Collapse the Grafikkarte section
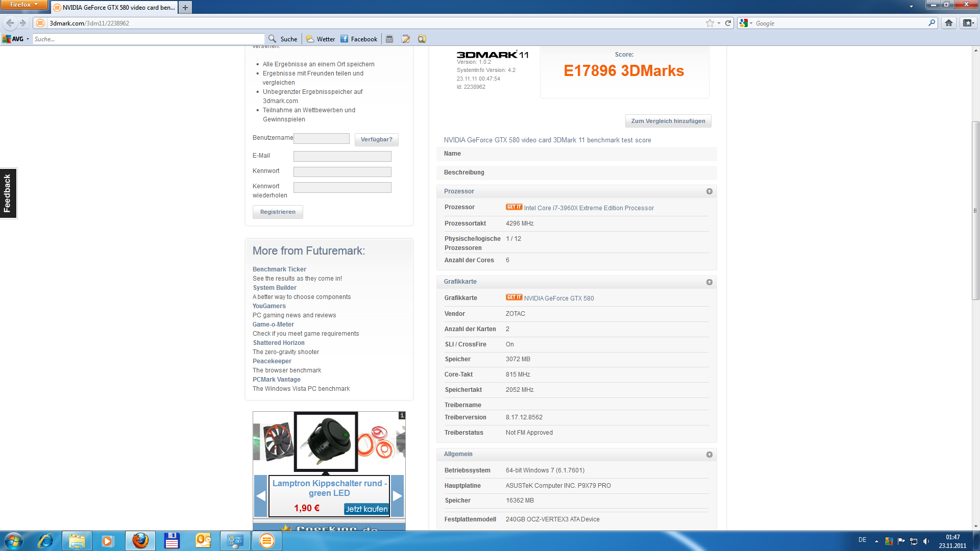This screenshot has width=980, height=551. [x=709, y=282]
